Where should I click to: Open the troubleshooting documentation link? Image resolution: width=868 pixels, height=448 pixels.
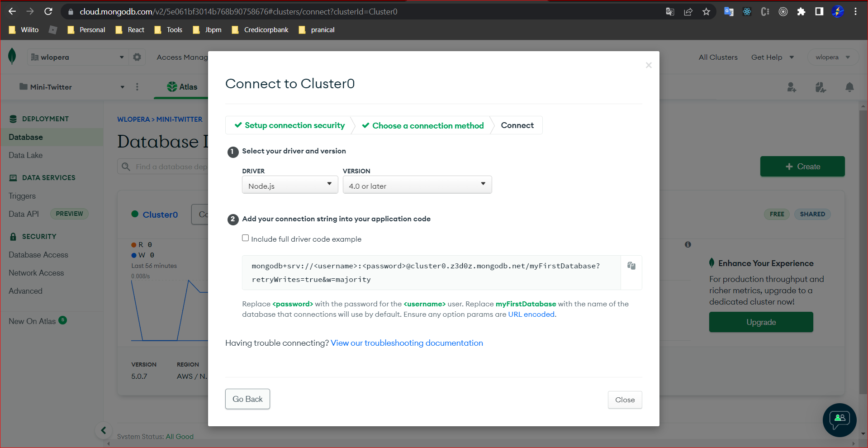[x=406, y=343]
